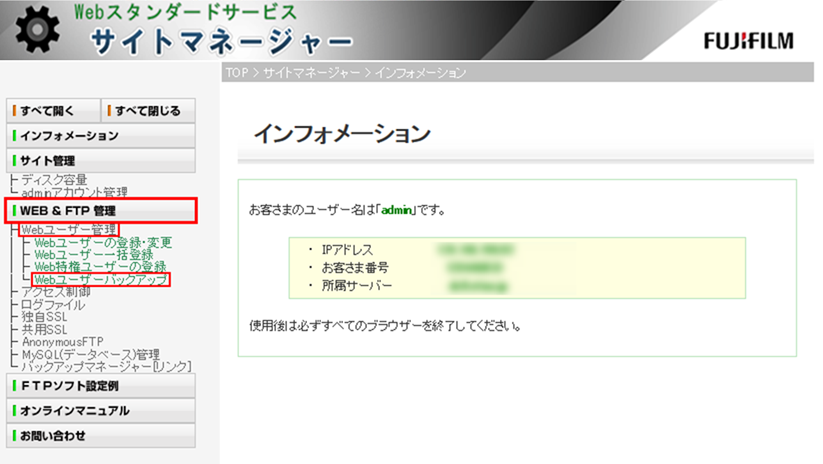Image resolution: width=823 pixels, height=464 pixels.
Task: Expand the WEB & FTP 管理 section
Action: pyautogui.click(x=100, y=210)
